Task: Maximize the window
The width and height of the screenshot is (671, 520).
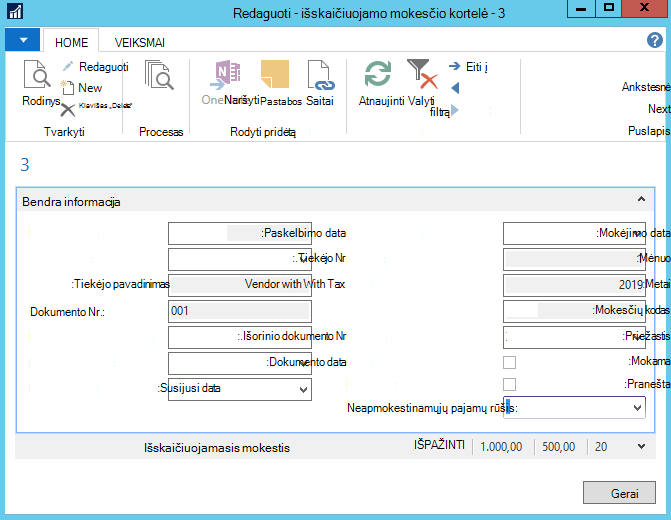Action: click(609, 8)
